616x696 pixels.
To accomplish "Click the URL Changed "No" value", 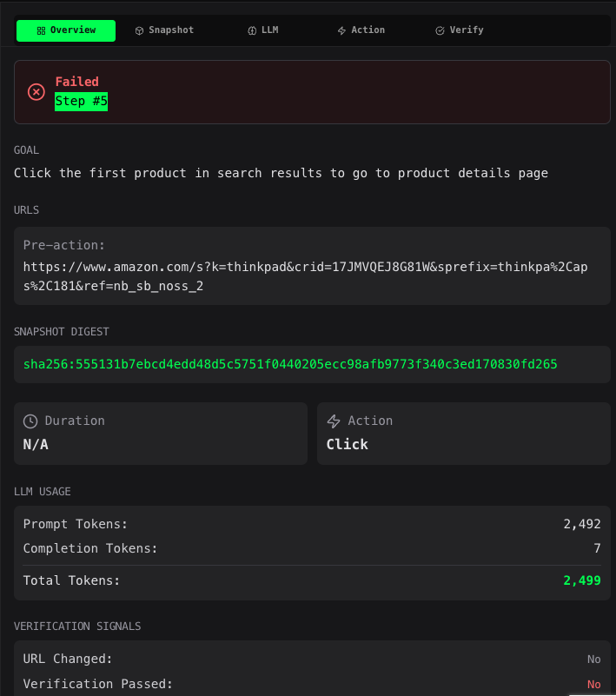I will [x=593, y=660].
